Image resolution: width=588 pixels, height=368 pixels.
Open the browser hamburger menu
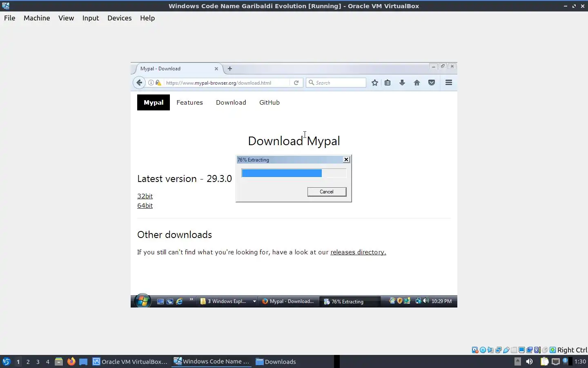pos(449,83)
